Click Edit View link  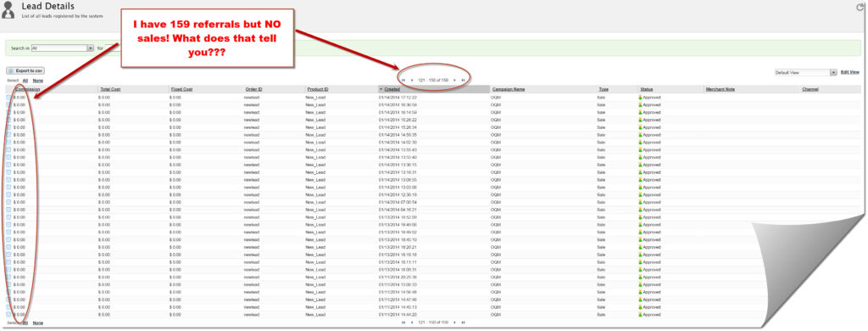(x=849, y=72)
